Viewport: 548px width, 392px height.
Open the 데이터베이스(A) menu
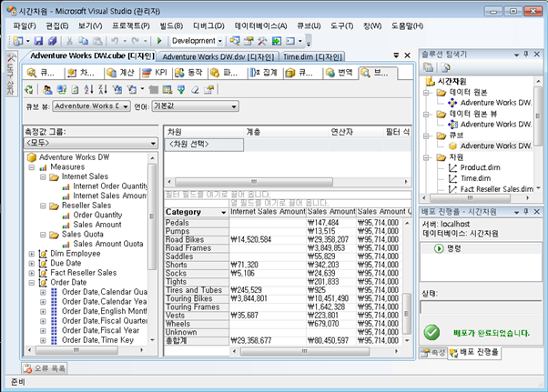pyautogui.click(x=260, y=26)
